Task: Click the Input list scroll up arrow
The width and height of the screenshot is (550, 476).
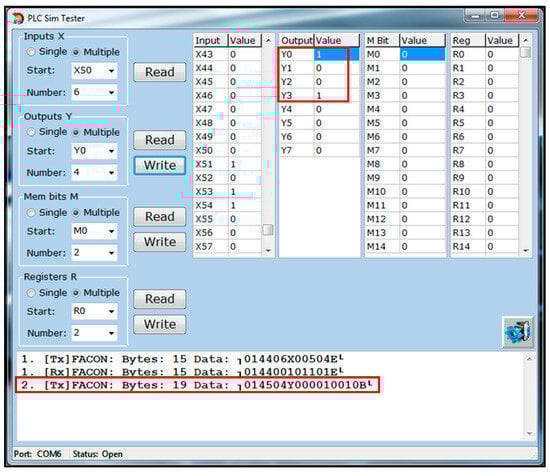Action: pyautogui.click(x=268, y=41)
